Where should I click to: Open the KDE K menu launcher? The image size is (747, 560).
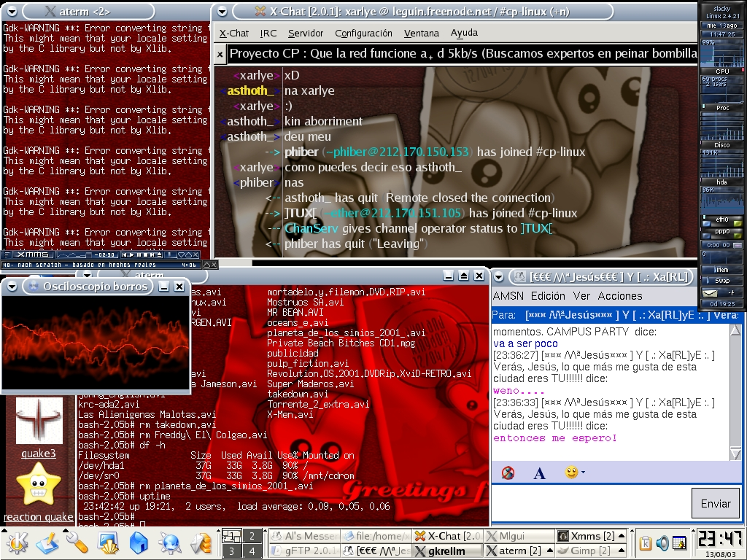click(17, 542)
